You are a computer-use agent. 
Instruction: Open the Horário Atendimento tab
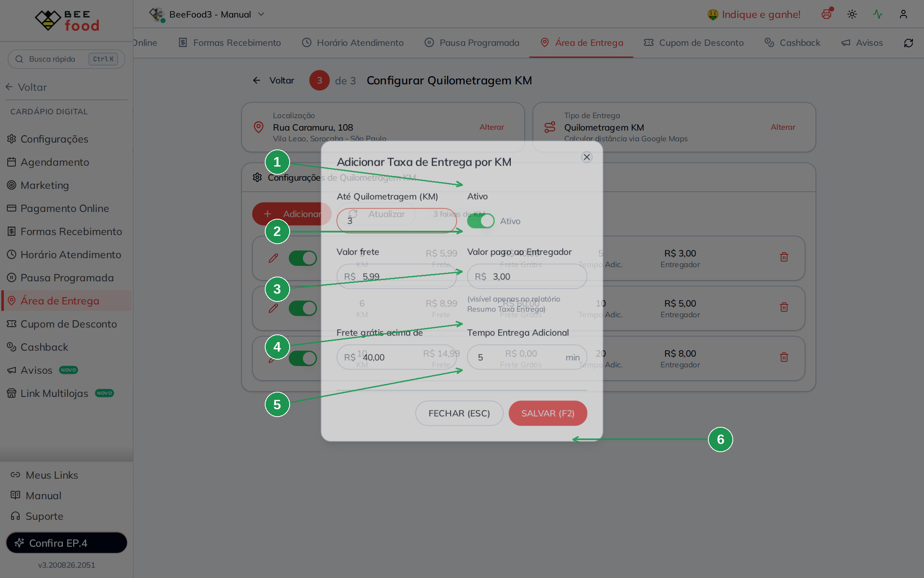(x=353, y=43)
